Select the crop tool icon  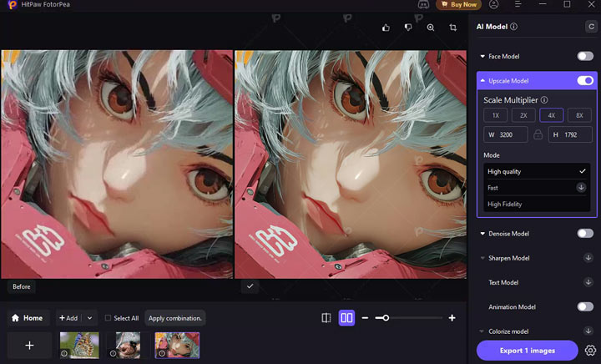452,28
